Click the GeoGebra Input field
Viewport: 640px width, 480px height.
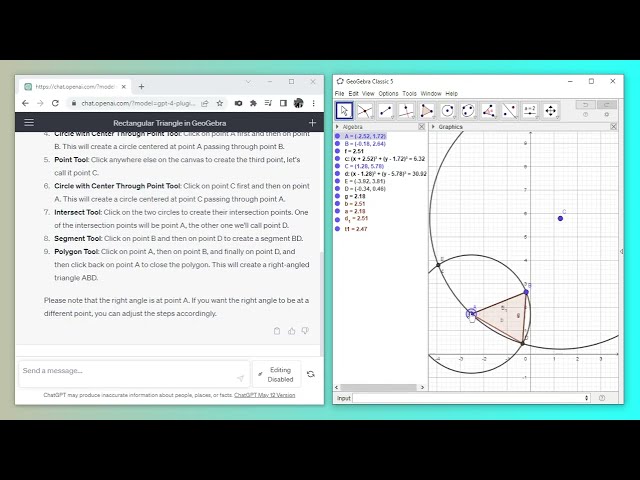(472, 398)
